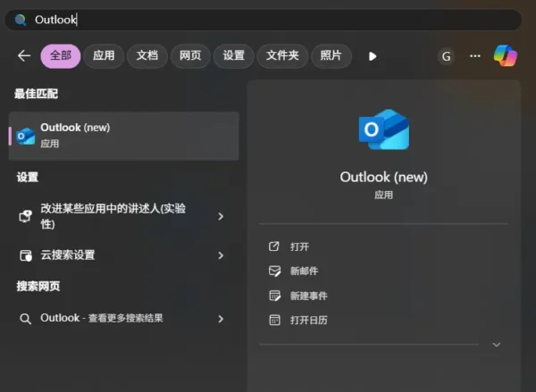The image size is (536, 392).
Task: Switch to the 文件夹 filter tab
Action: (x=282, y=55)
